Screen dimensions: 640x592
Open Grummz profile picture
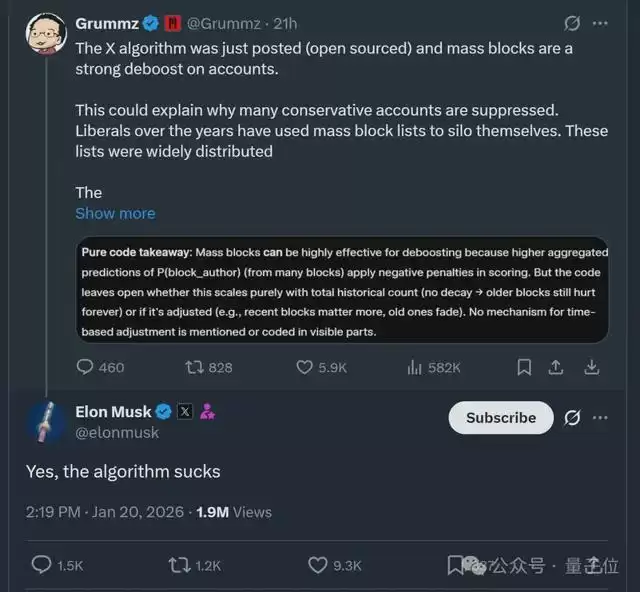coord(45,34)
